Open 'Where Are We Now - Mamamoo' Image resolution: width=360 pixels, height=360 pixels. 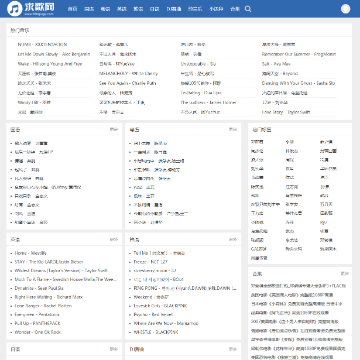tap(166, 323)
